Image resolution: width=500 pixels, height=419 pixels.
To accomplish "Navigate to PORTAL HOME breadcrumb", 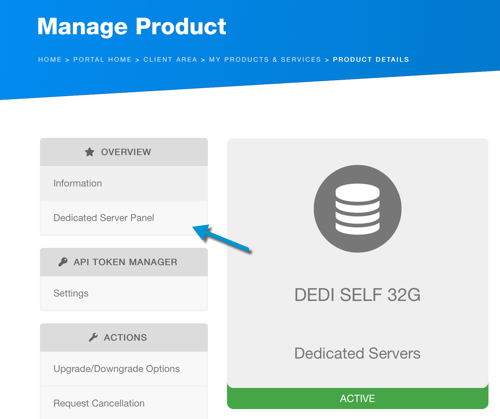I will point(102,60).
